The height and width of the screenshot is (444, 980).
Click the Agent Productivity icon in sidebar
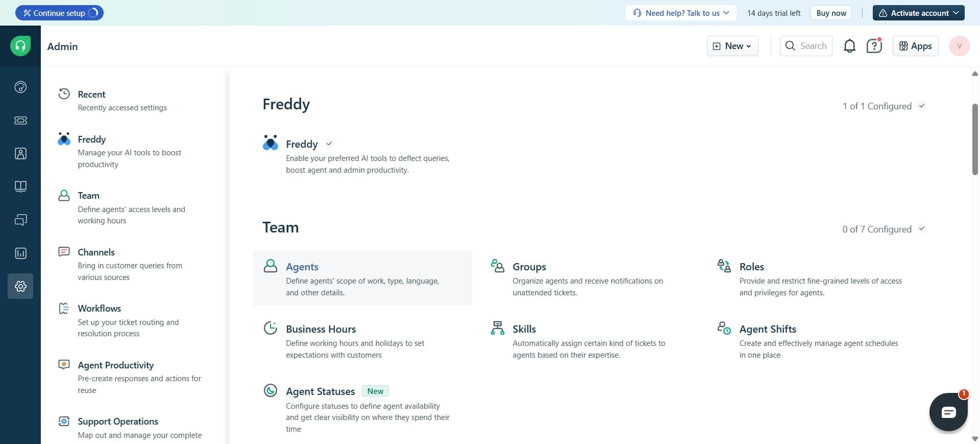point(64,364)
